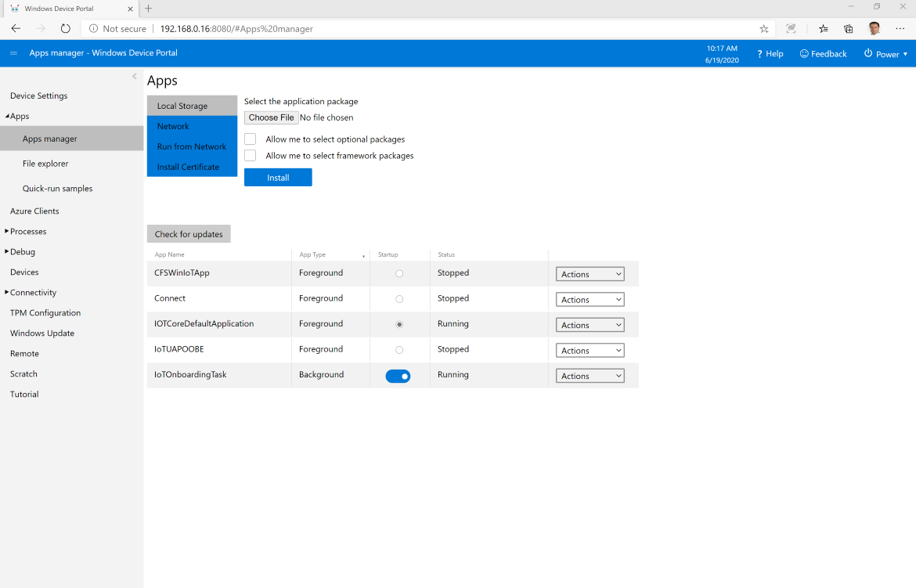Go back with the browser back arrow
916x588 pixels.
point(16,29)
